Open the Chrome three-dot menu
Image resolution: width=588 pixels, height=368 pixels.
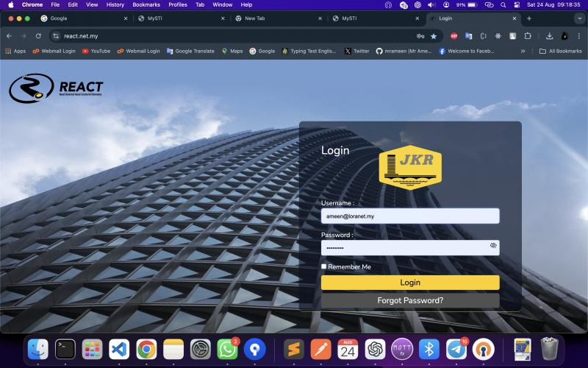[x=579, y=36]
